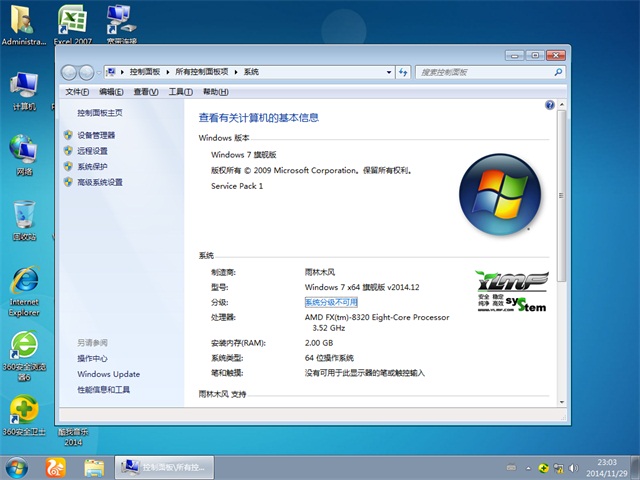Click the vertical scrollbar thumb

click(562, 196)
